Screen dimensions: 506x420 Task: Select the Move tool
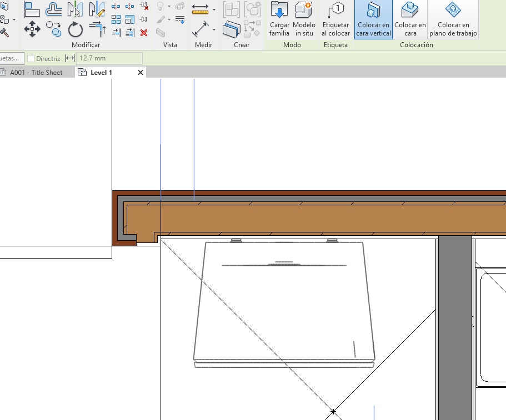point(32,28)
